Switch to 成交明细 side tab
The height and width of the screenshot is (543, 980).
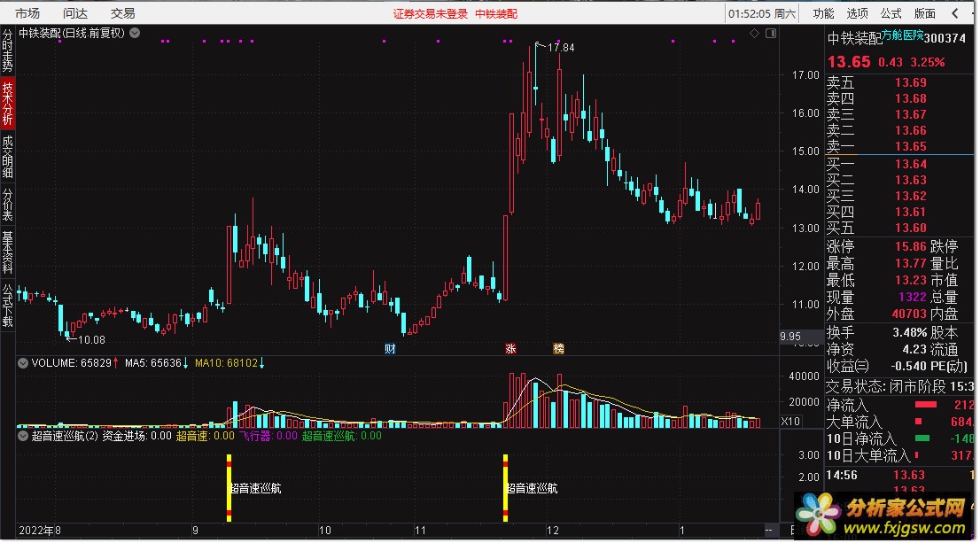[7, 156]
